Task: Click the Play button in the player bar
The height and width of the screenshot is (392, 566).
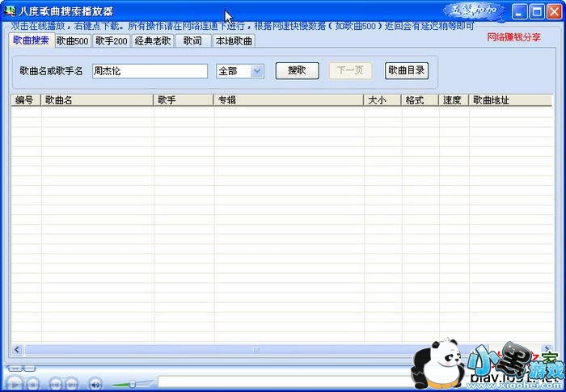Action: [14, 385]
